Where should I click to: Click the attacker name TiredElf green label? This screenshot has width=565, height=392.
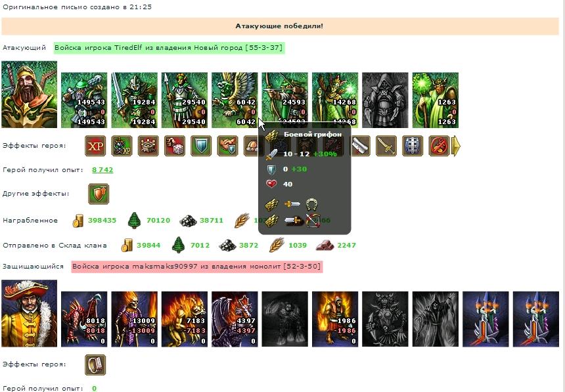pyautogui.click(x=169, y=47)
